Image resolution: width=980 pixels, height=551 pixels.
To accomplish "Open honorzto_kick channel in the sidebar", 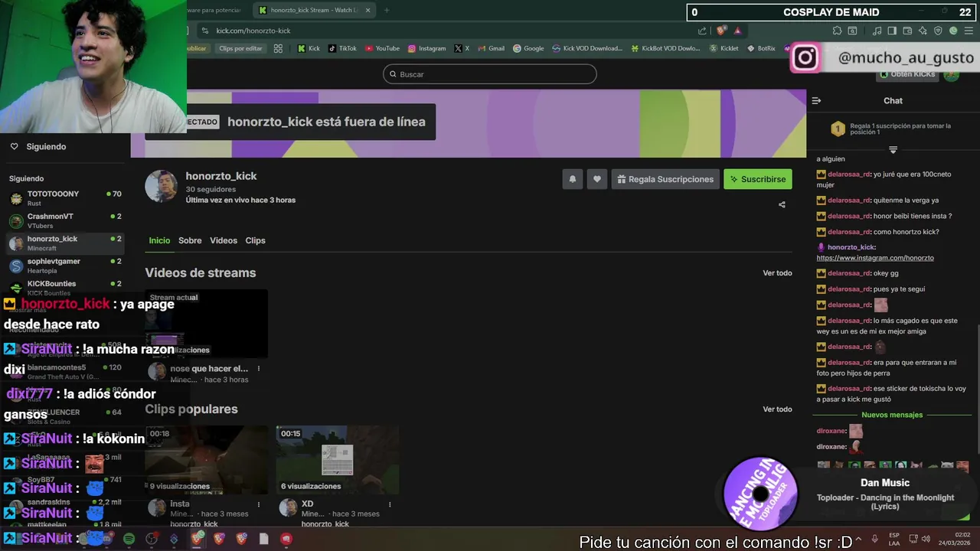I will [66, 243].
